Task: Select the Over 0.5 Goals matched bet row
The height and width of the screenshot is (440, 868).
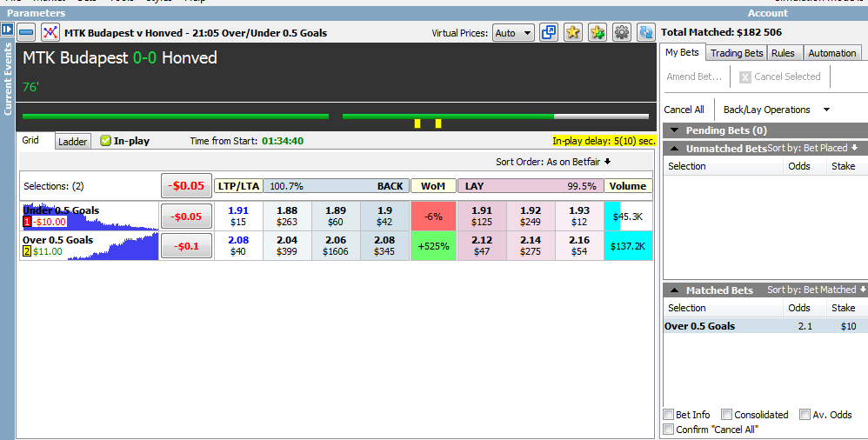Action: (x=765, y=326)
